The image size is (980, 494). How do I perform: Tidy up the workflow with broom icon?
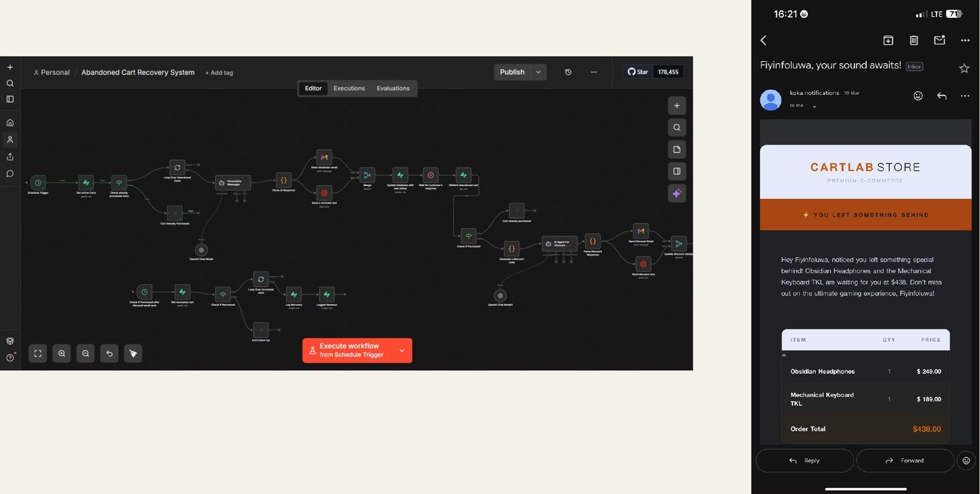[x=133, y=353]
